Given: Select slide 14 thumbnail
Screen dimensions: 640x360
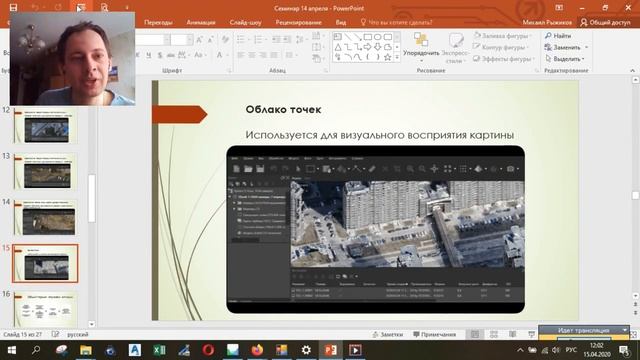Looking at the screenshot, I should (x=45, y=218).
